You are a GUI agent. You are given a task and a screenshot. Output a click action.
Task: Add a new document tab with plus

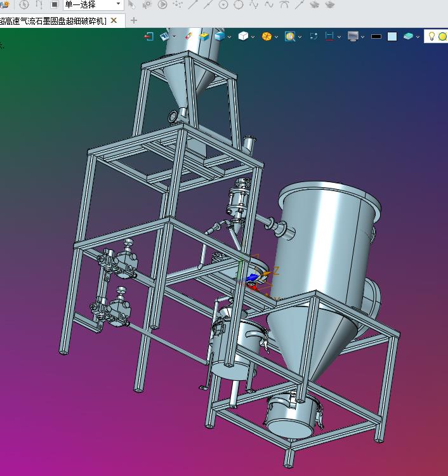point(133,20)
